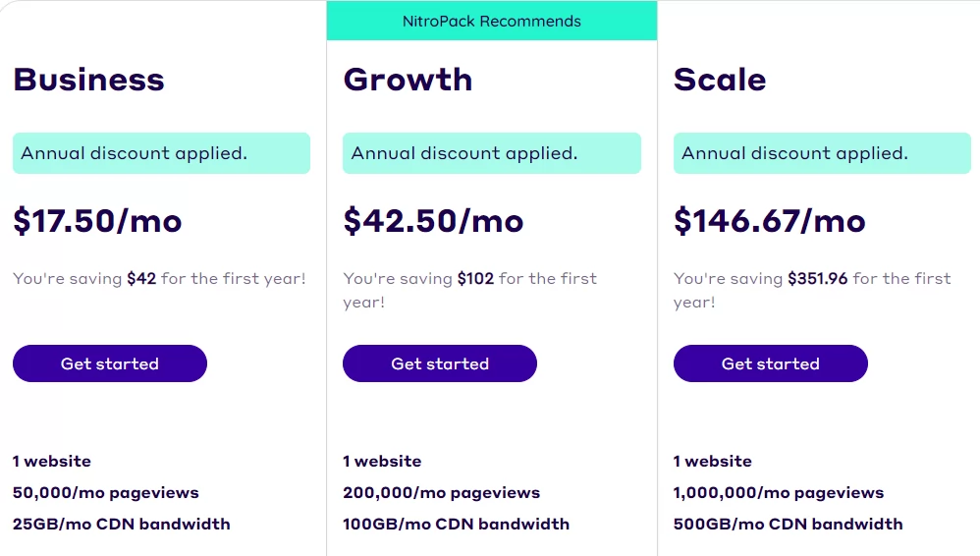Click the $146.67/mo price
The width and height of the screenshot is (980, 556).
point(770,221)
